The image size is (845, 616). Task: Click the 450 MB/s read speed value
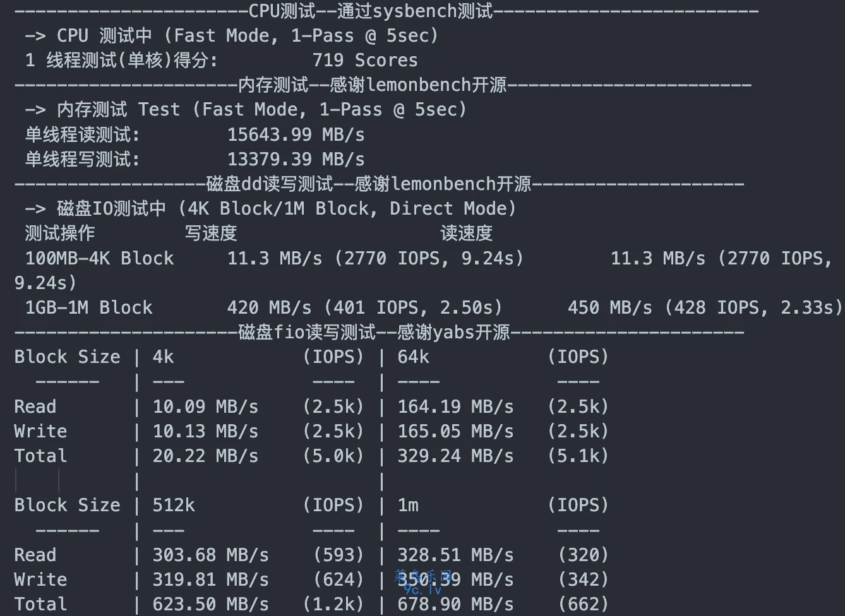click(x=609, y=308)
